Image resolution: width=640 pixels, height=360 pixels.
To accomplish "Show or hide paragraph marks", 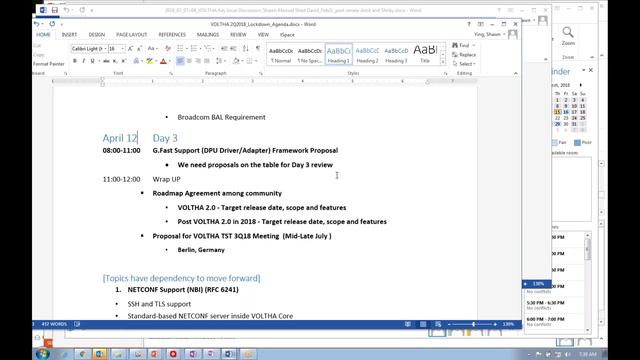I will pos(258,49).
